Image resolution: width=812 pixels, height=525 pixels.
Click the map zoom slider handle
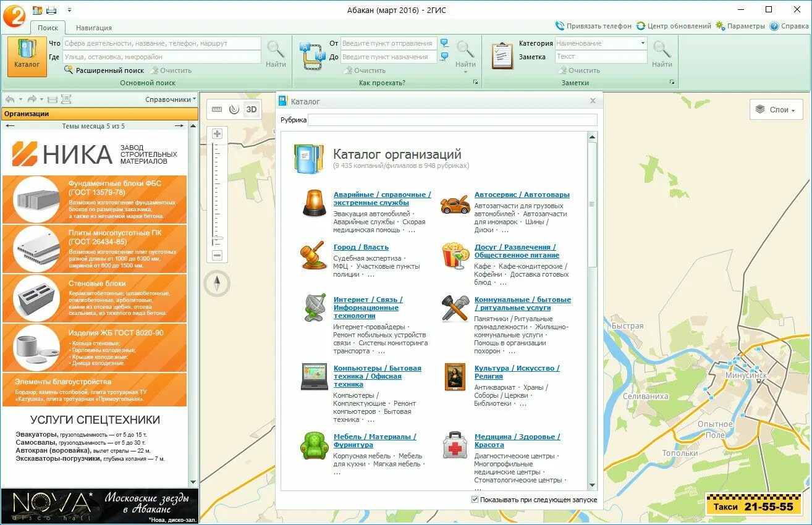click(217, 237)
